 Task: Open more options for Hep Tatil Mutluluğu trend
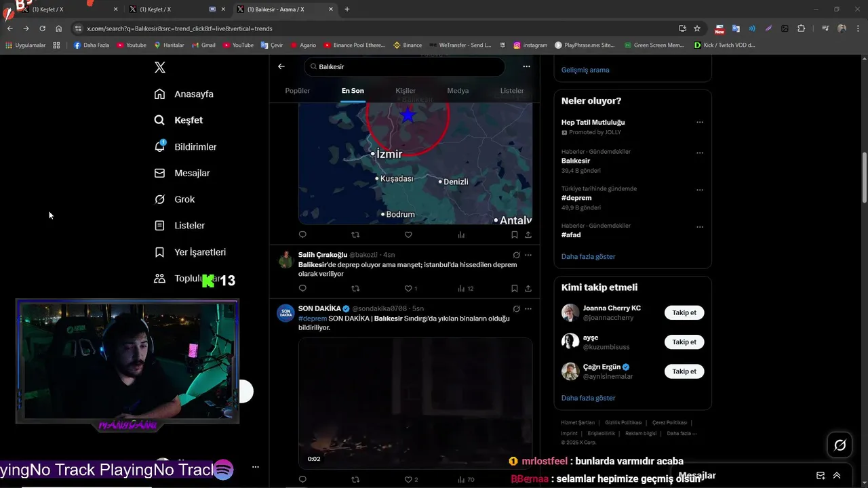click(700, 123)
